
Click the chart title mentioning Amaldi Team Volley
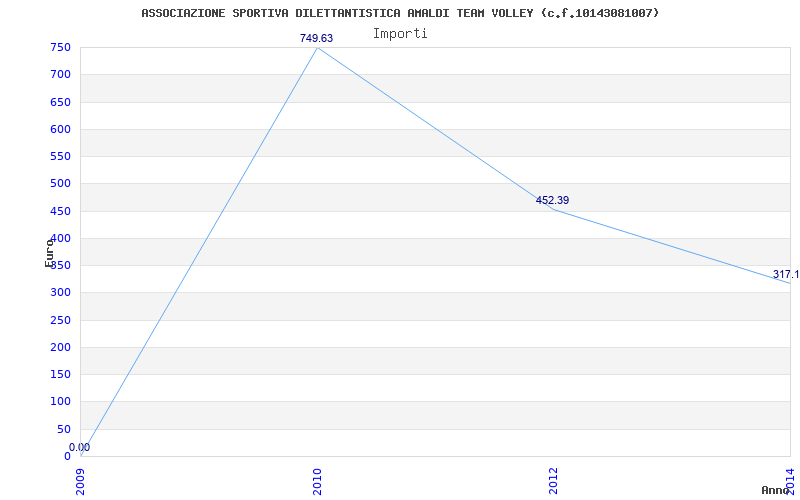pos(400,13)
